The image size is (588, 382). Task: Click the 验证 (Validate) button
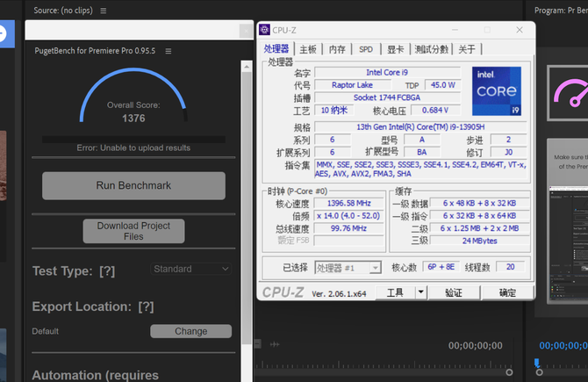click(454, 292)
